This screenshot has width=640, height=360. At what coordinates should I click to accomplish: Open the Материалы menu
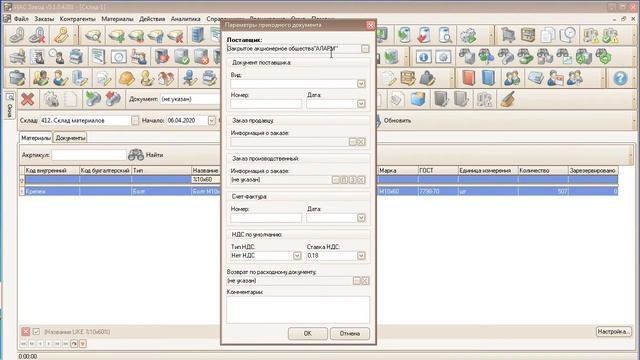tap(117, 19)
